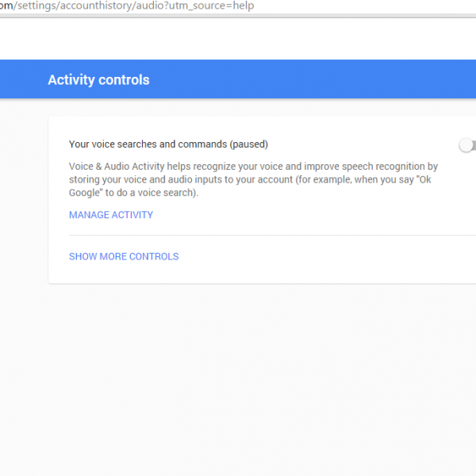Click the white strip beneath the address bar
The image size is (476, 476).
pos(238,38)
